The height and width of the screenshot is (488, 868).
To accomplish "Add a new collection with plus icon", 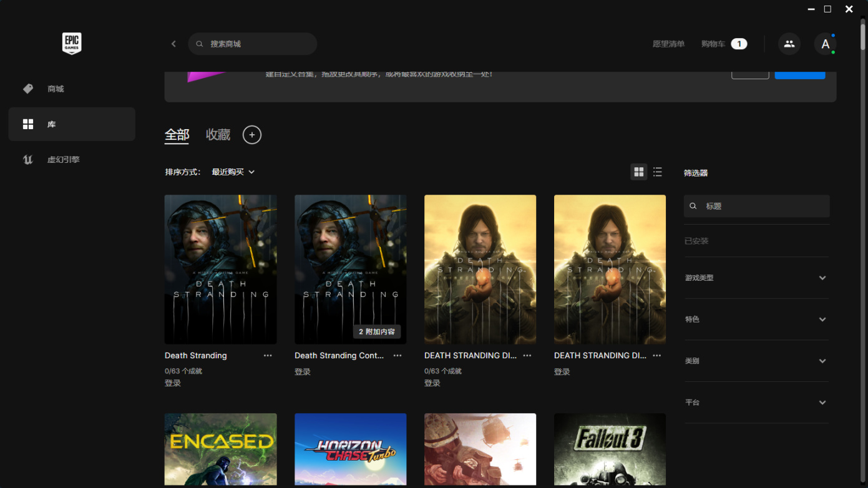I will pos(252,135).
